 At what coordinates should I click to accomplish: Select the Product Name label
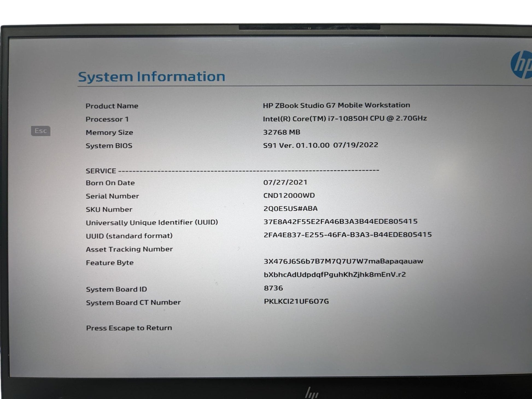(112, 106)
